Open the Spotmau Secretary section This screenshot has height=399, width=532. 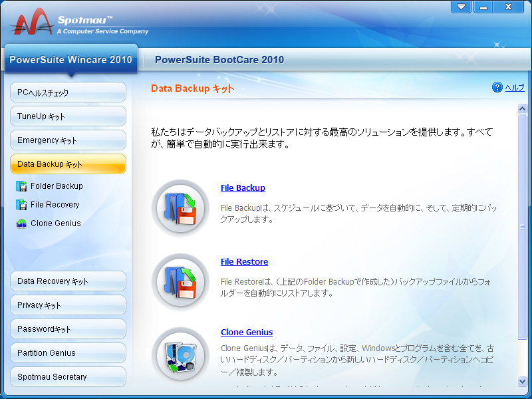click(x=68, y=376)
